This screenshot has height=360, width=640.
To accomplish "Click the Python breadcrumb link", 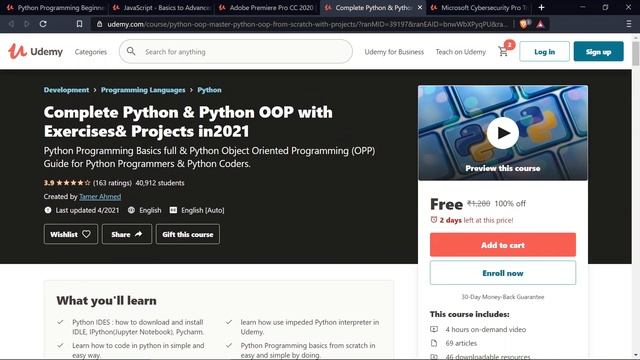I will click(209, 90).
